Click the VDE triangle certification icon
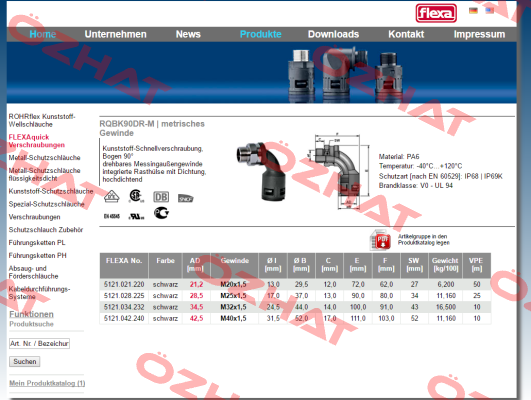Image resolution: width=531 pixels, height=400 pixels. pos(111,196)
